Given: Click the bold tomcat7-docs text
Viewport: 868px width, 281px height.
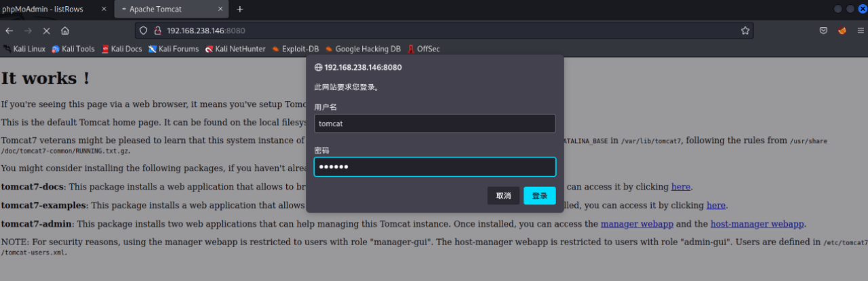Looking at the screenshot, I should [32, 187].
